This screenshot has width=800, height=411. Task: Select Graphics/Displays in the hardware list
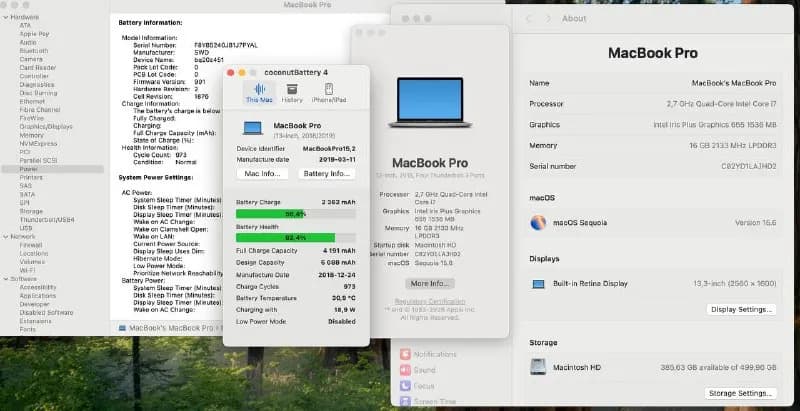(x=46, y=126)
